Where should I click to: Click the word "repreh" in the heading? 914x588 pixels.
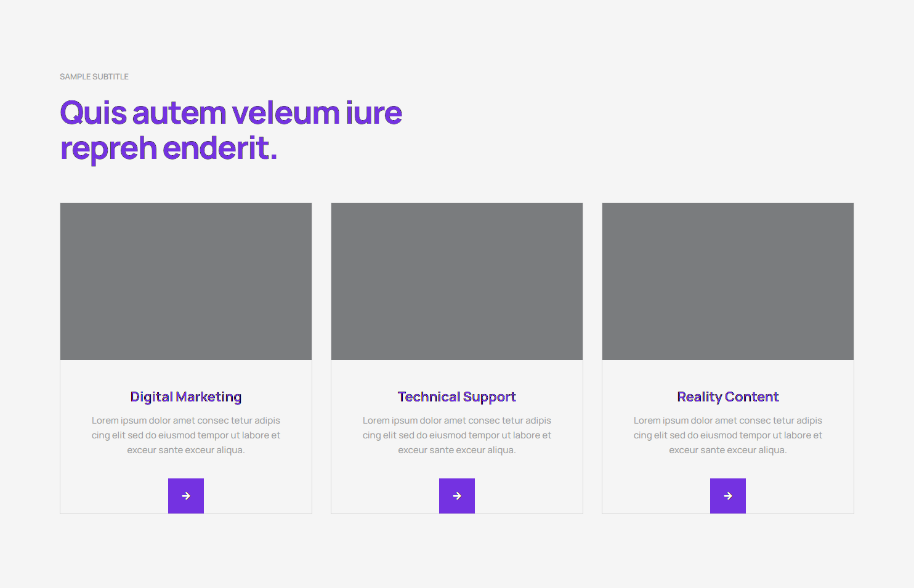pos(108,149)
